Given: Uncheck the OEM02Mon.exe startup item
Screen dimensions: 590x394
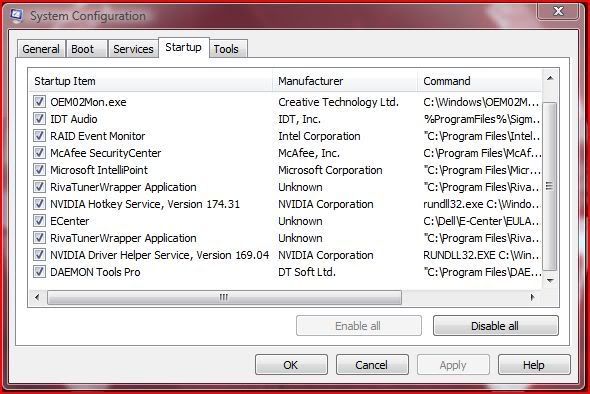Looking at the screenshot, I should [x=39, y=102].
